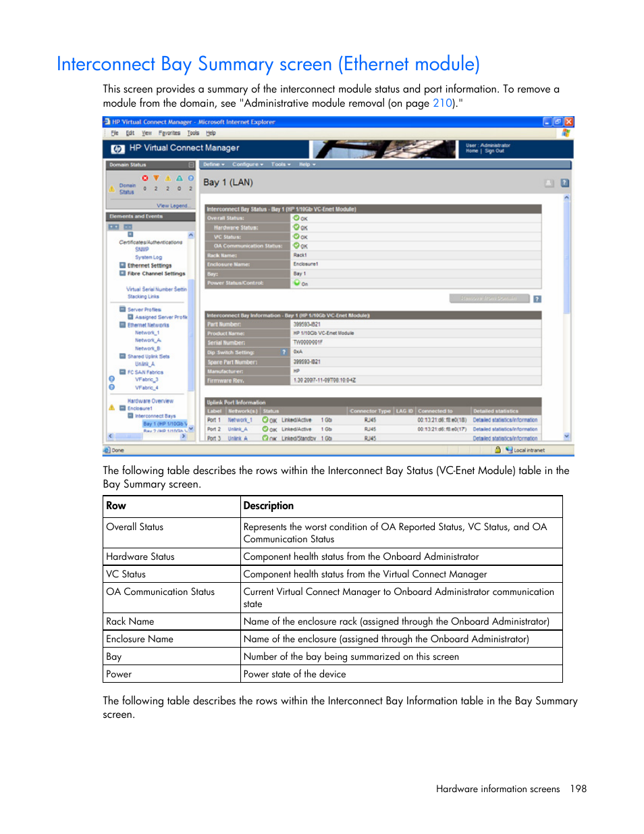
Task: Click the Home link in the banner
Action: pyautogui.click(x=472, y=151)
